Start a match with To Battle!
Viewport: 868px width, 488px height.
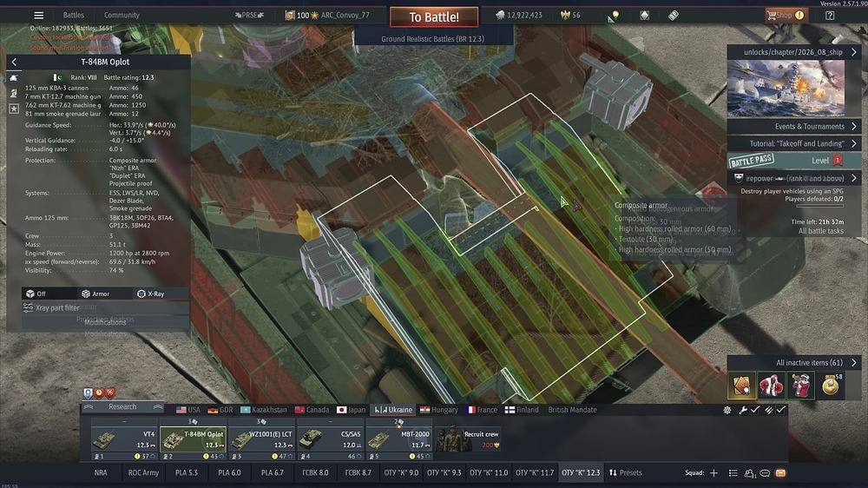pos(434,17)
